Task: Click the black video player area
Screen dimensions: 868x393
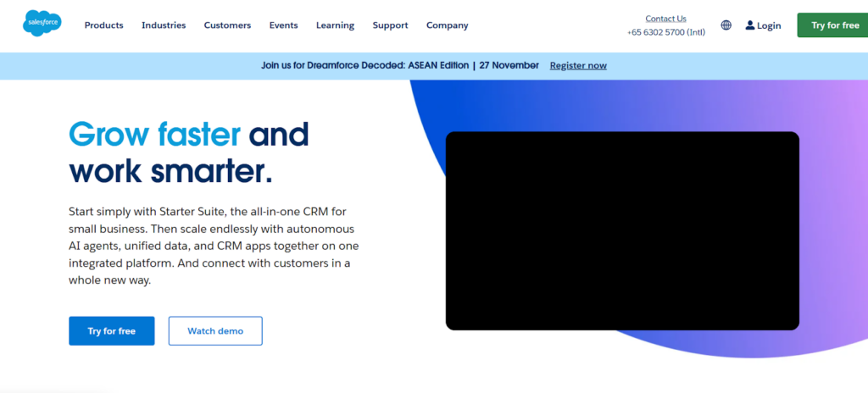Action: click(x=622, y=230)
